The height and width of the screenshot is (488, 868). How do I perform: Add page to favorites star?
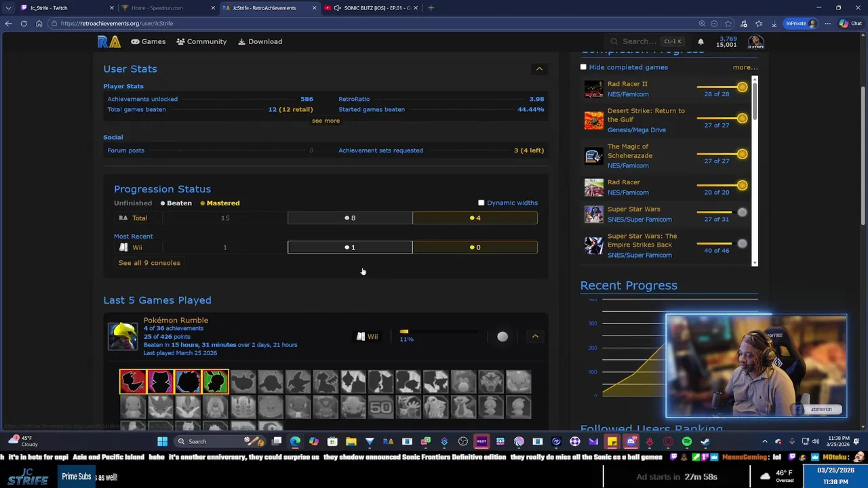click(728, 23)
